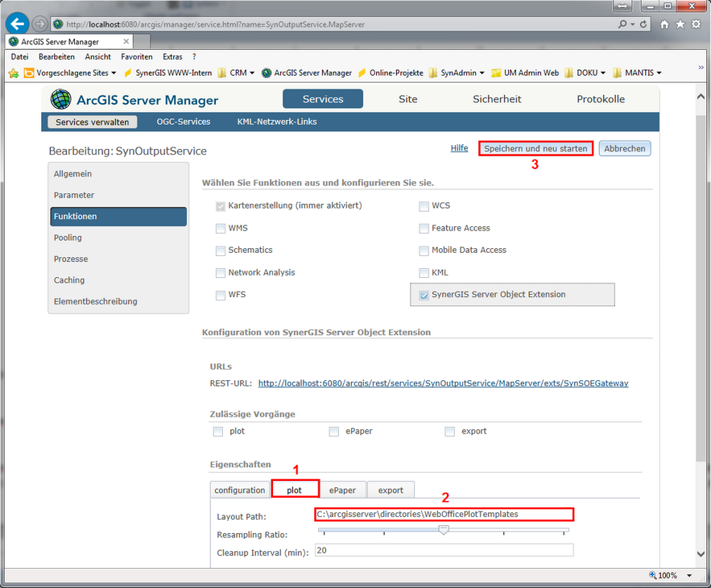Screen dimensions: 711x588
Task: Click Speichern und neu starten button
Action: click(535, 149)
